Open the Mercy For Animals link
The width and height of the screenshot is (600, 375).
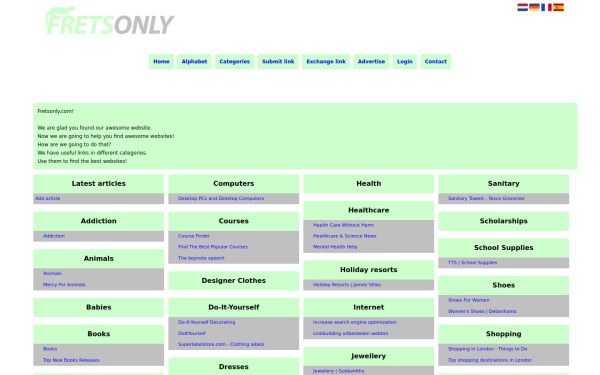(64, 285)
